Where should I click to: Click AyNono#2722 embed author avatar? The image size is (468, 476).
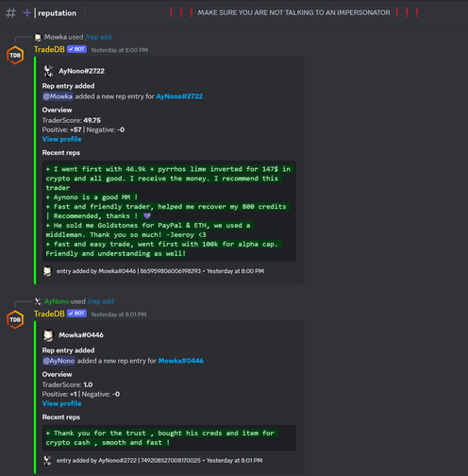48,71
